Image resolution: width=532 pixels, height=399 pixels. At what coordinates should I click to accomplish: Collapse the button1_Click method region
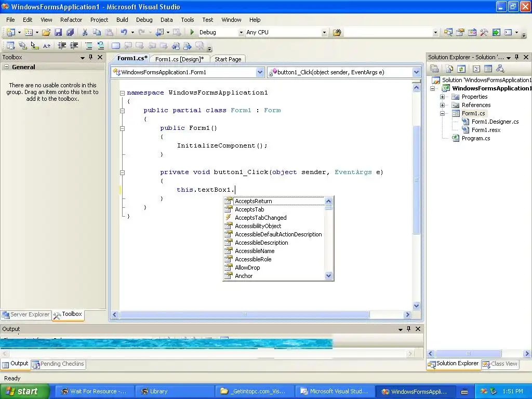click(x=123, y=172)
